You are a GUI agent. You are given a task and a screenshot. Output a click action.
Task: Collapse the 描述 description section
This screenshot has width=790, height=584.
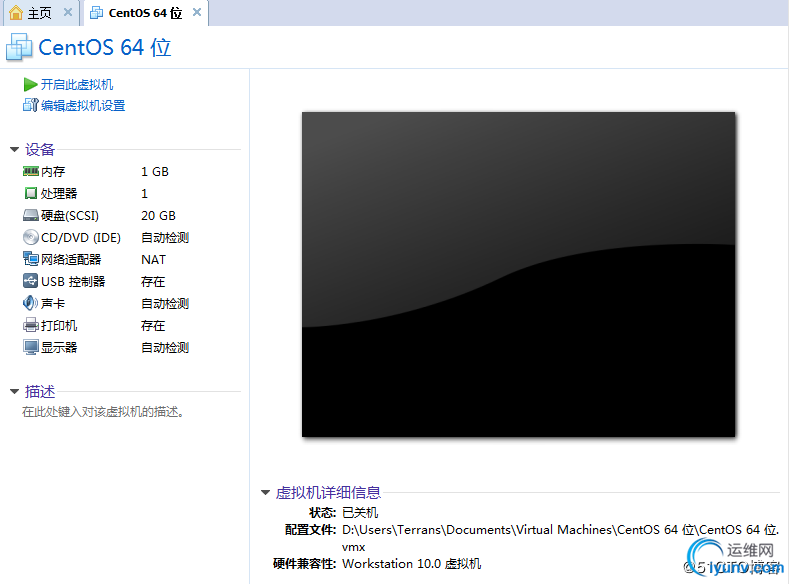[15, 391]
